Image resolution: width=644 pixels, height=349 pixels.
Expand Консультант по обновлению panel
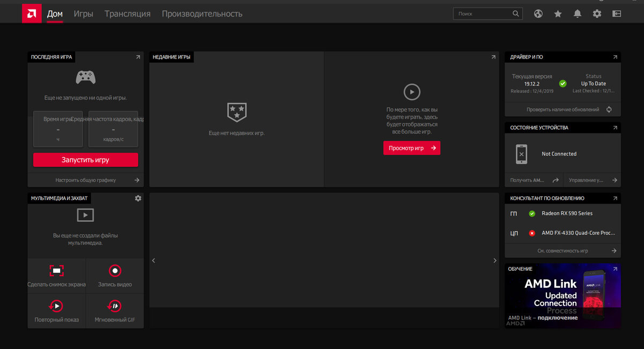point(615,198)
